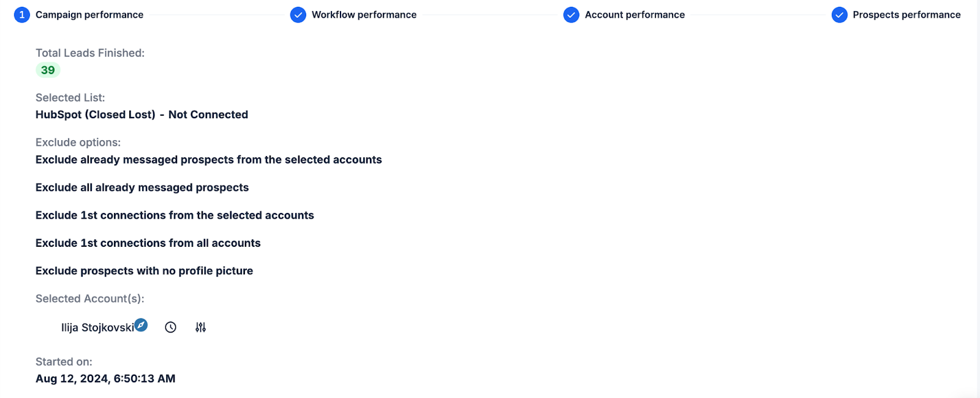Click the Exclude all already messaged prospects option
Viewport: 980px width, 398px height.
click(x=142, y=187)
